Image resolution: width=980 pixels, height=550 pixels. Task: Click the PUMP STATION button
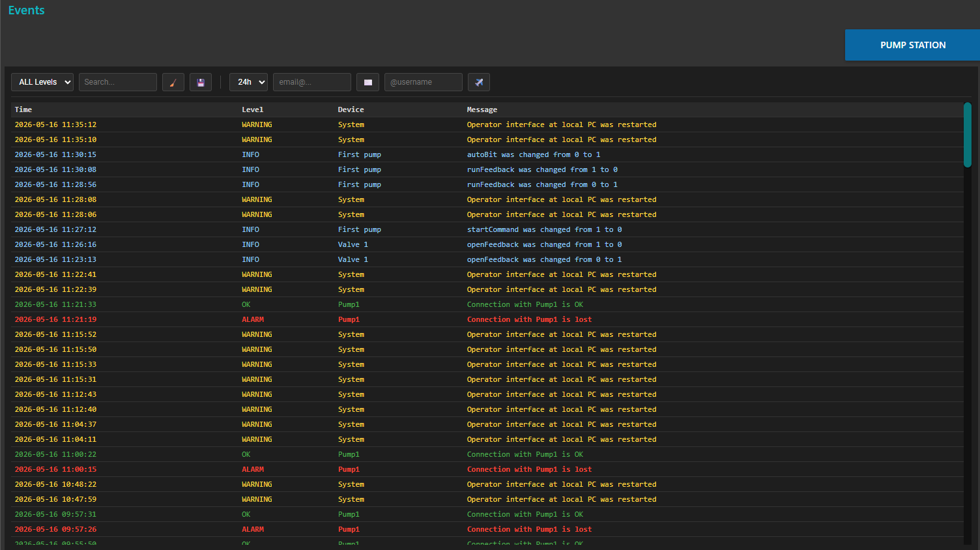(912, 45)
